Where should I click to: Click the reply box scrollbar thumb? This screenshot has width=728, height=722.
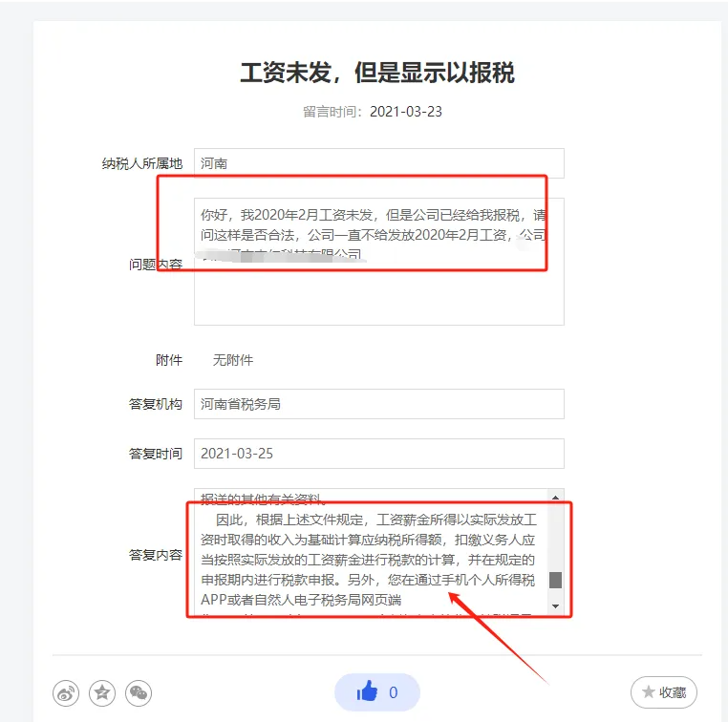555,580
